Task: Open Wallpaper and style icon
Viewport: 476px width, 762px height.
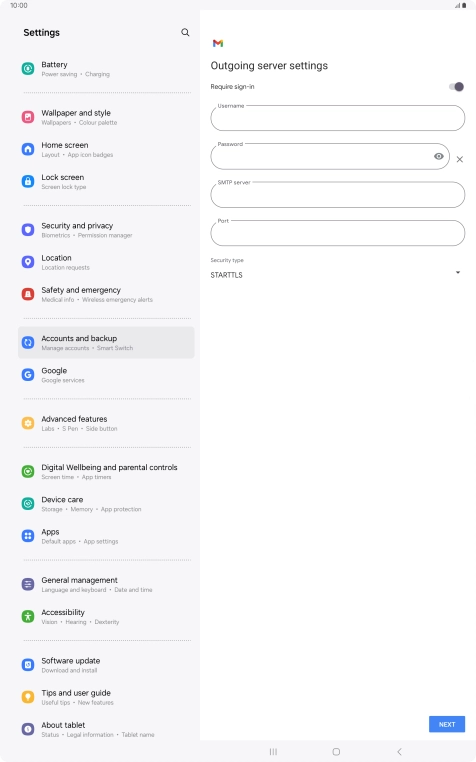Action: (x=28, y=117)
